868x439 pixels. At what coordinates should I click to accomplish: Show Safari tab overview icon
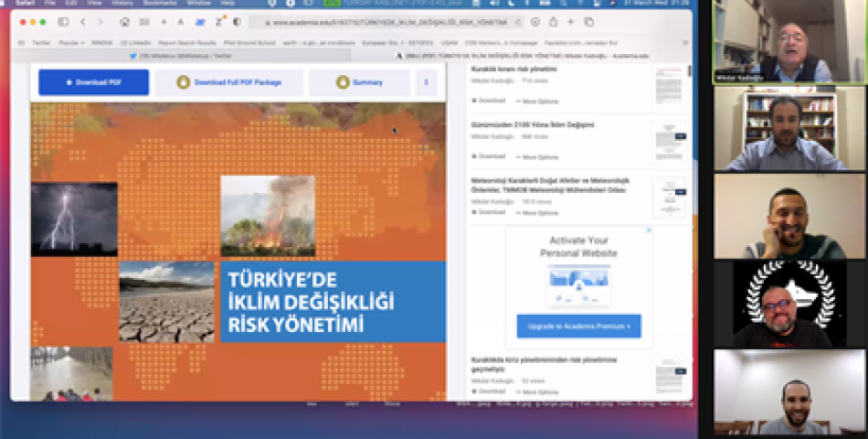(x=589, y=22)
